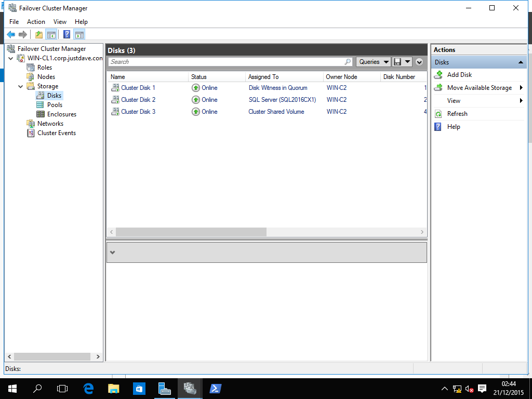Toggle the Show/Hide Action Pane button
532x399 pixels.
(79, 35)
